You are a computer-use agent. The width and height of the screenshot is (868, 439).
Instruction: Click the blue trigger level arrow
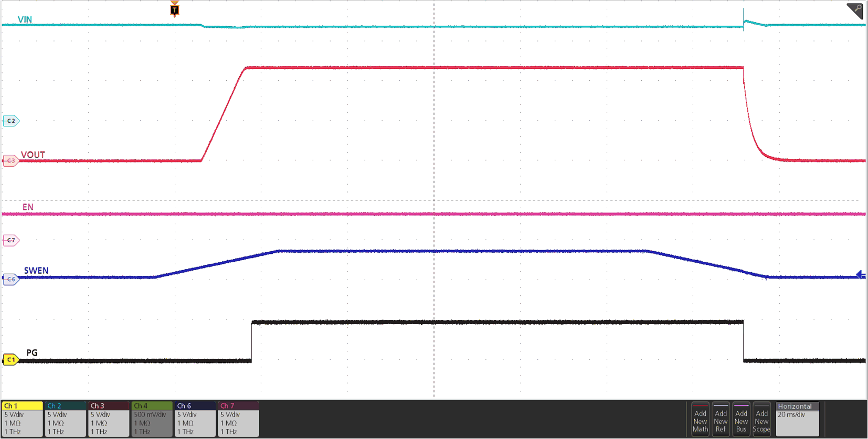tap(861, 275)
